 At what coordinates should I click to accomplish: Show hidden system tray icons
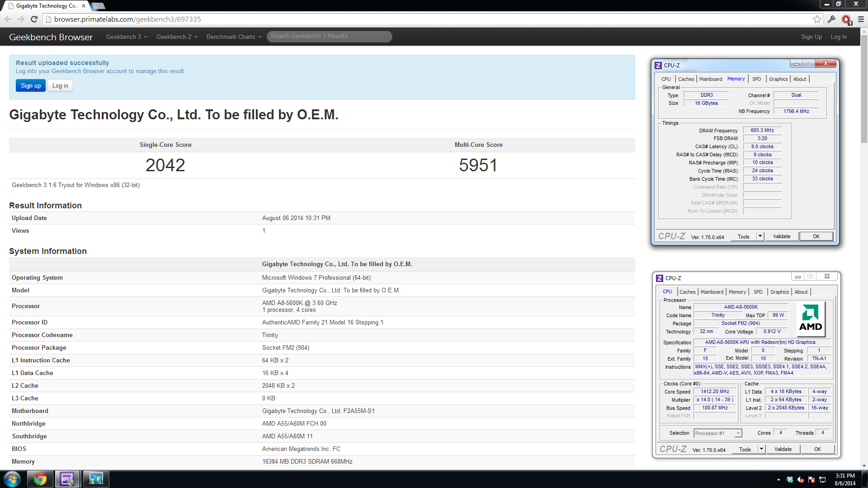tap(778, 479)
